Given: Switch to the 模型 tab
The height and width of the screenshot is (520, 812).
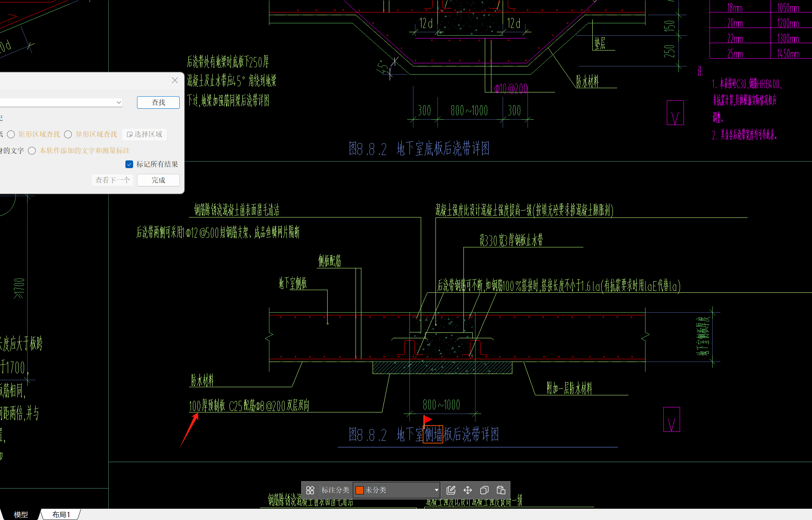Looking at the screenshot, I should (x=21, y=515).
